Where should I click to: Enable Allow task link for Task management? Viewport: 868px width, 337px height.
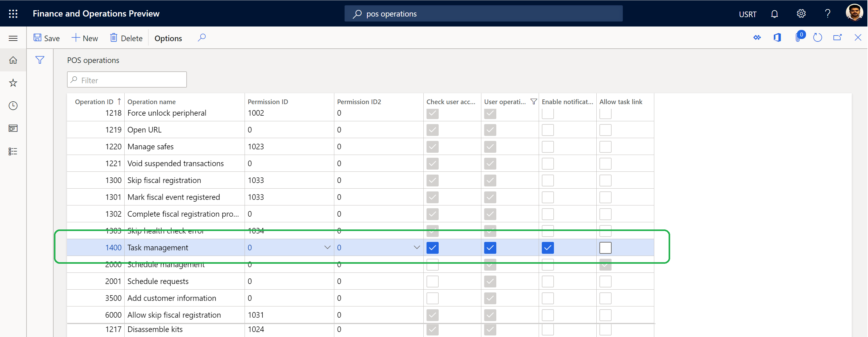point(606,248)
